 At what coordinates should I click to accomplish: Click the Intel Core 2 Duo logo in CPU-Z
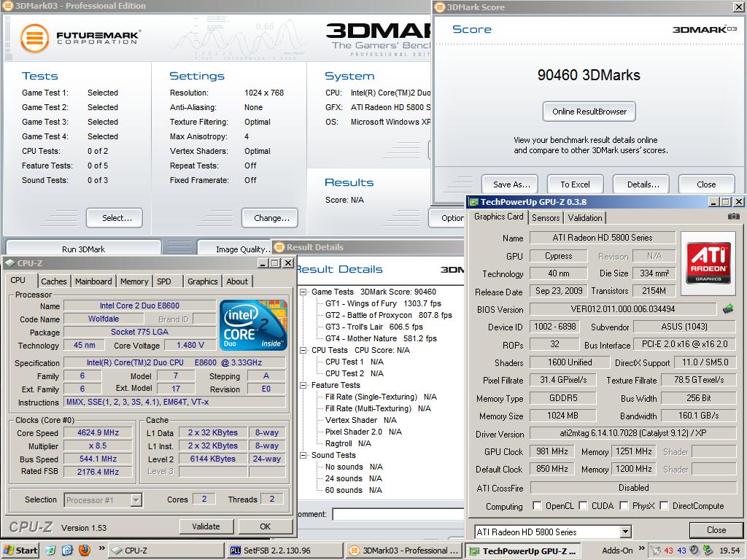(253, 324)
